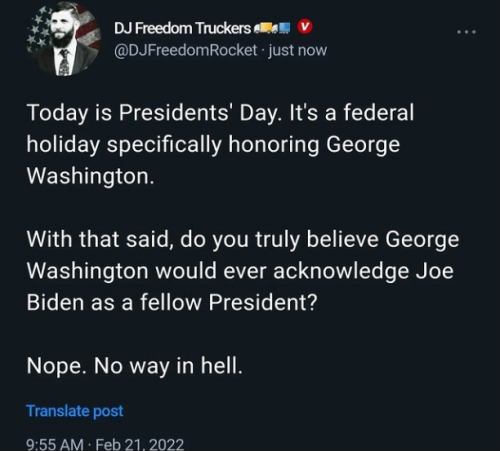Viewport: 500px width, 451px height.
Task: Click the 'Nope. No way in hell.' line
Action: (135, 366)
